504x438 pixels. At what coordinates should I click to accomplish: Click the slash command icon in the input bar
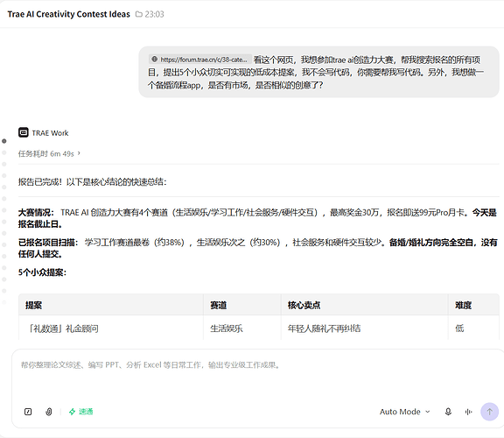pos(28,412)
